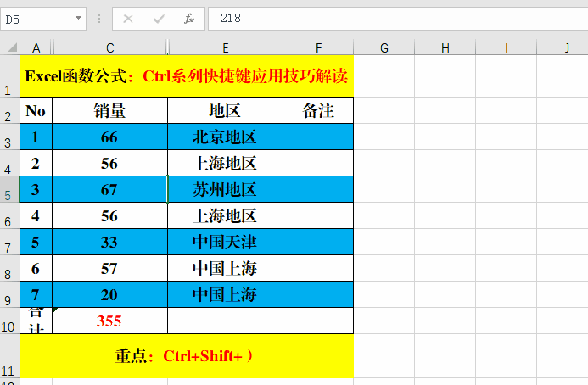
Task: Select column I header
Action: [507, 48]
